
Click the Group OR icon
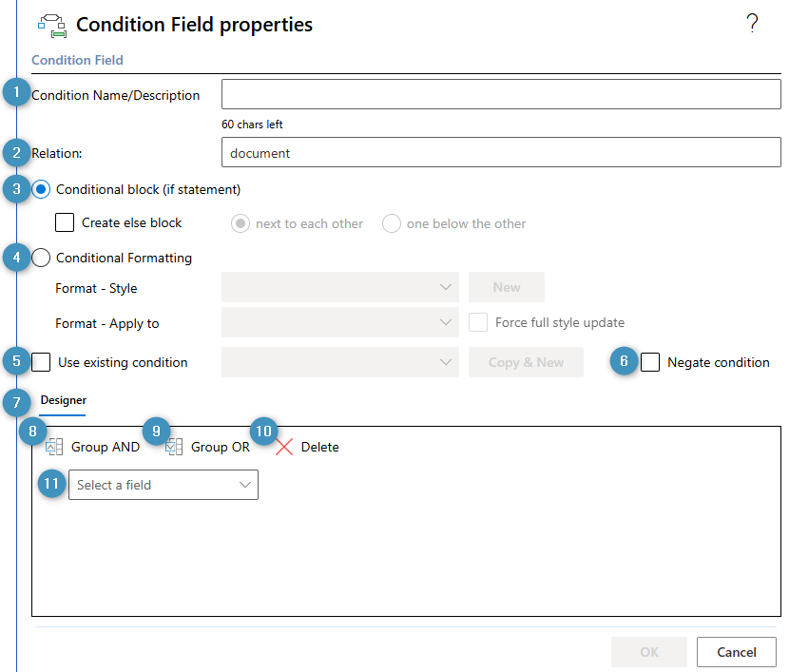click(x=174, y=447)
